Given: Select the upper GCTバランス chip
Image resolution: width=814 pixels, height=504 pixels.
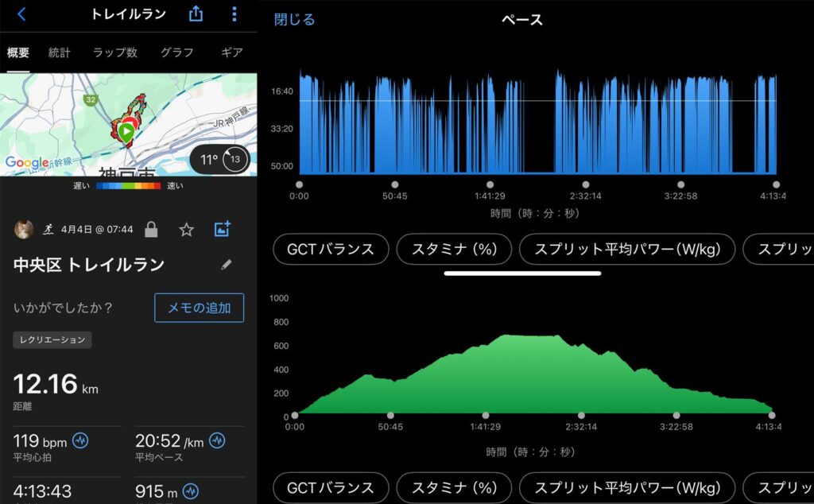Looking at the screenshot, I should pos(331,249).
